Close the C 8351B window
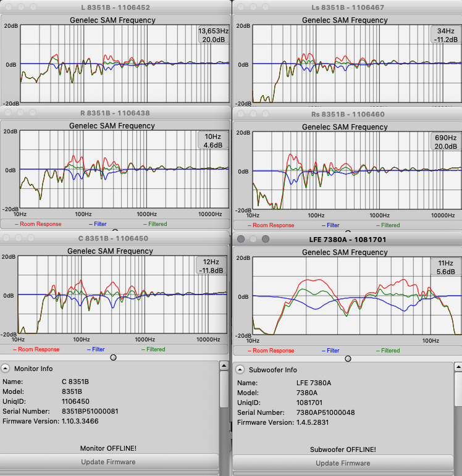 tap(6, 238)
